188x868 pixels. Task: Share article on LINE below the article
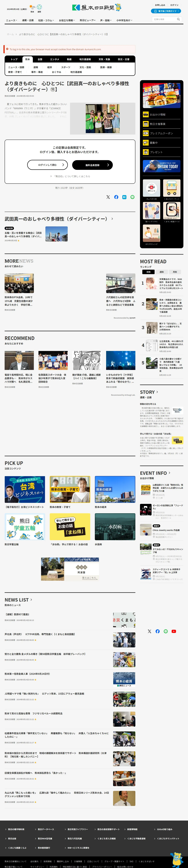(x=132, y=197)
